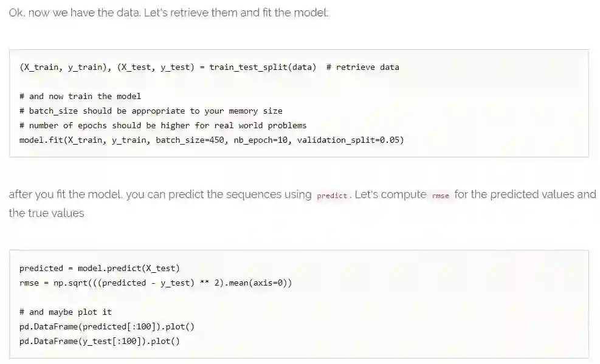Click the number of epochs comment line

coord(163,126)
